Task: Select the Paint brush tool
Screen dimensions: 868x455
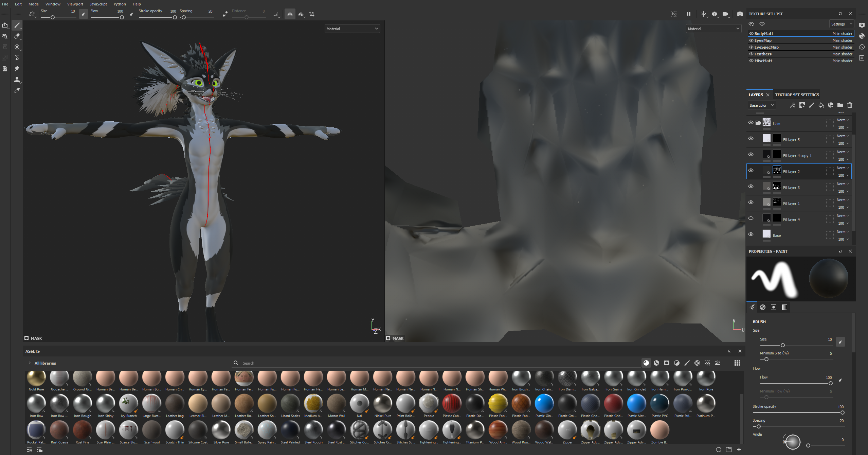Action: pos(17,25)
